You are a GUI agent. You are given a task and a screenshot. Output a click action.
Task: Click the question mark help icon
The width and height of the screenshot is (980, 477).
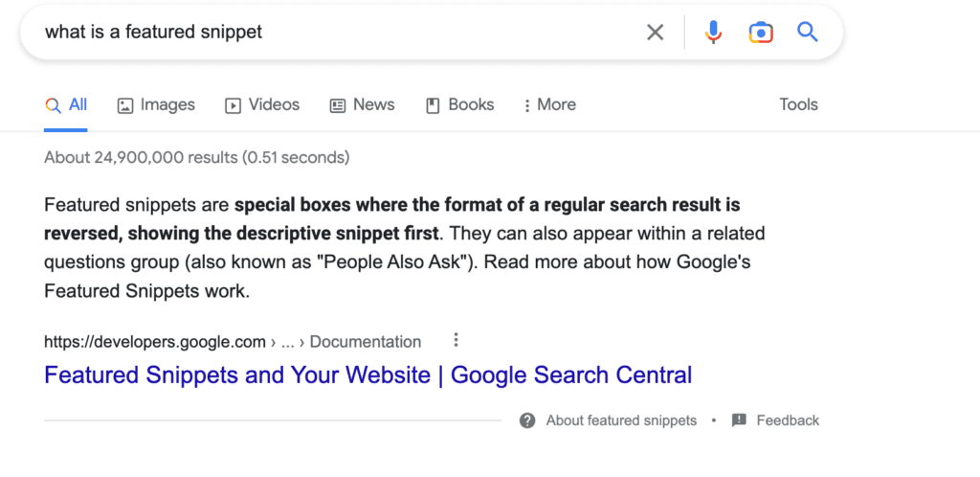click(x=527, y=420)
